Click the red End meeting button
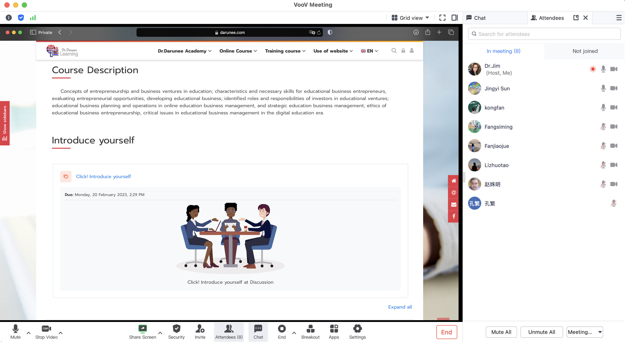 446,332
